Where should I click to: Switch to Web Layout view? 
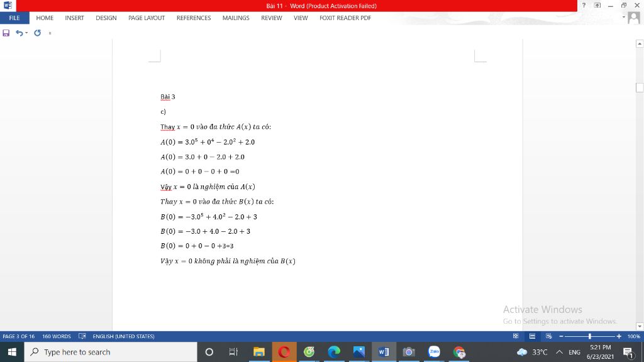click(548, 336)
